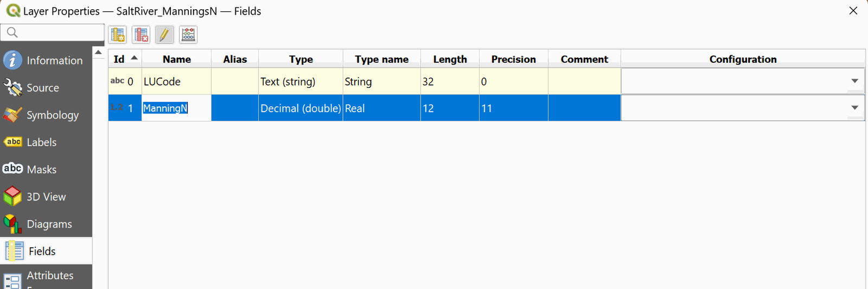Toggle editing mode pencil icon
The height and width of the screenshot is (289, 868).
pos(164,35)
